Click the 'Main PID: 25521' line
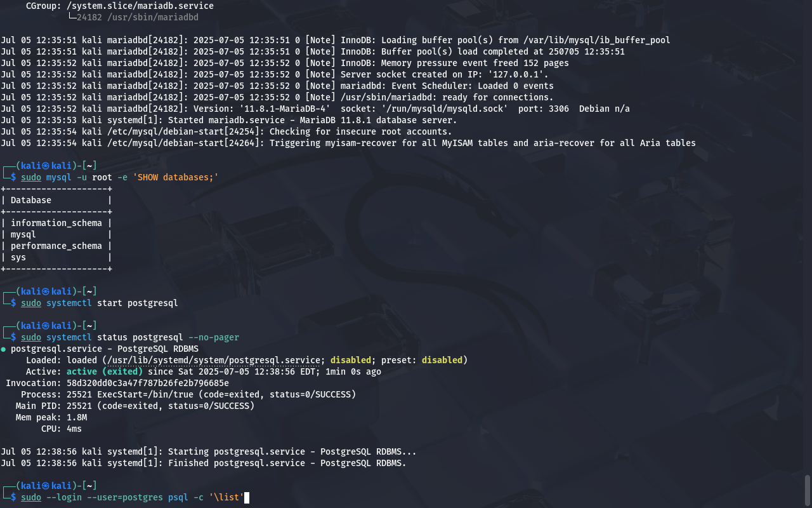The width and height of the screenshot is (812, 508). 135,406
